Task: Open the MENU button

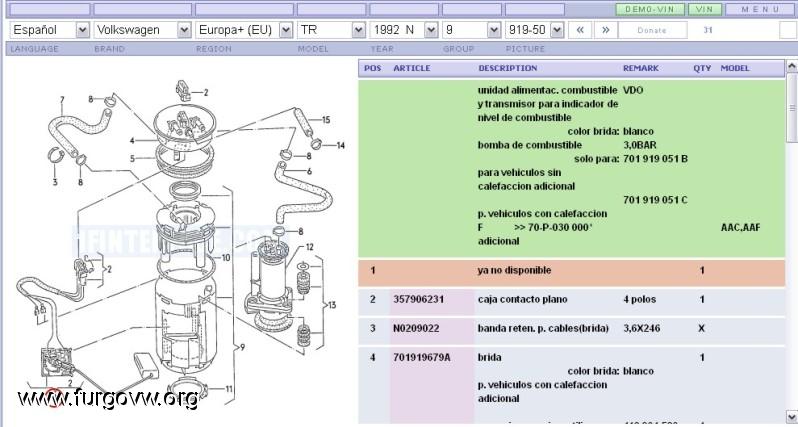Action: [x=760, y=9]
